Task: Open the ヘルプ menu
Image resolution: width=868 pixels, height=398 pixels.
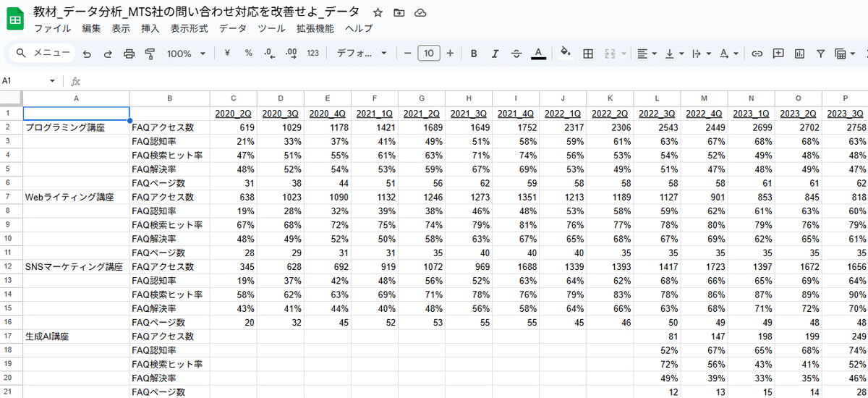Action: [359, 29]
